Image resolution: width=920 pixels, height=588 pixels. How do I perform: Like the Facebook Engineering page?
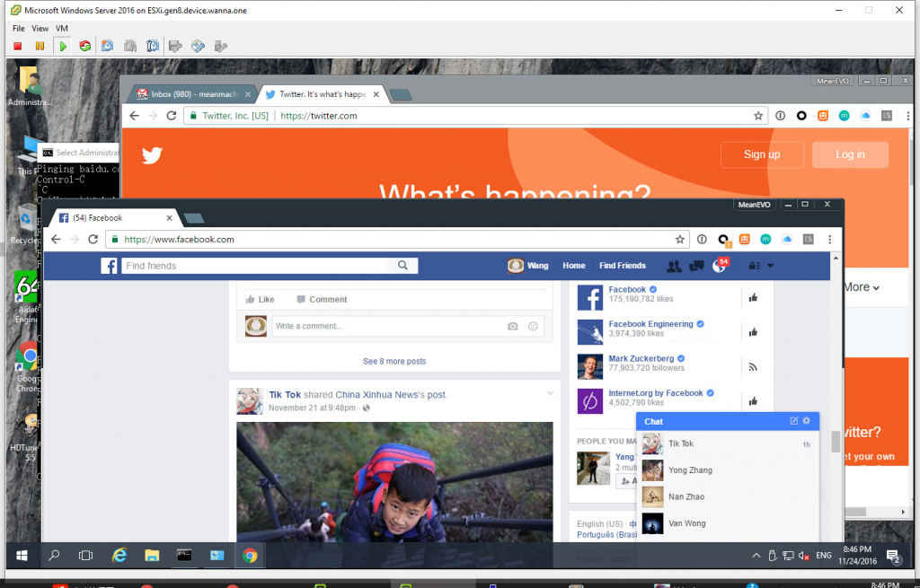tap(753, 332)
